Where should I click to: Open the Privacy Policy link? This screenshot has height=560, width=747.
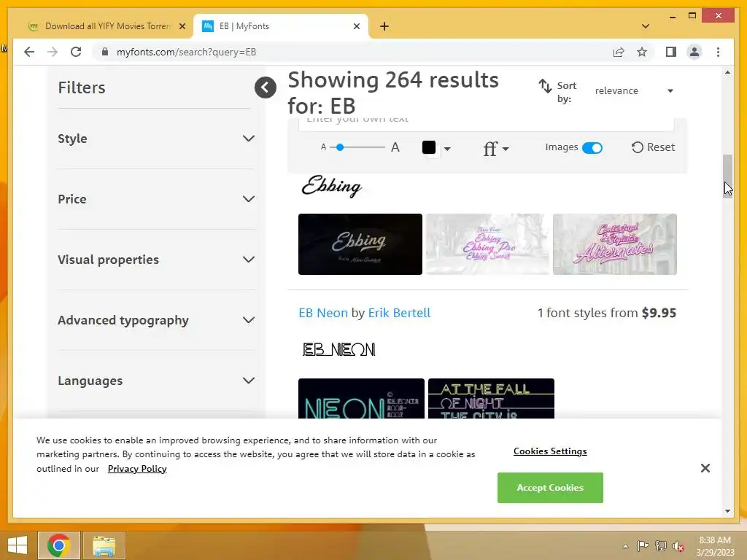(137, 469)
